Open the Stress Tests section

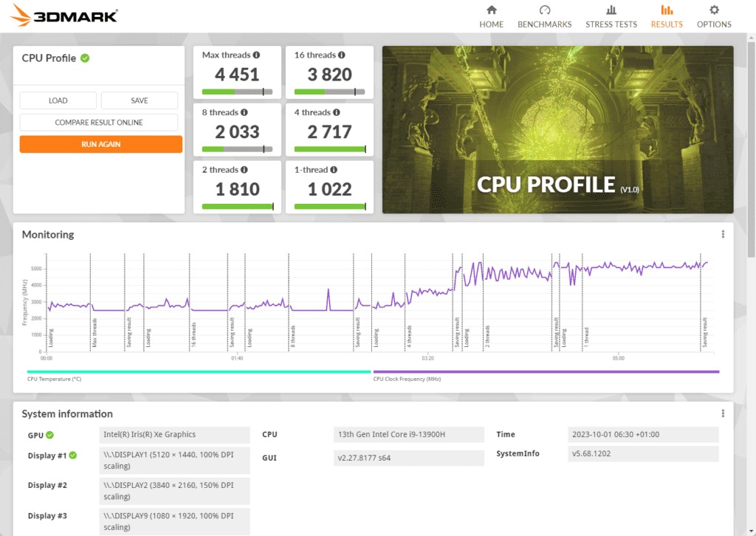pyautogui.click(x=611, y=16)
